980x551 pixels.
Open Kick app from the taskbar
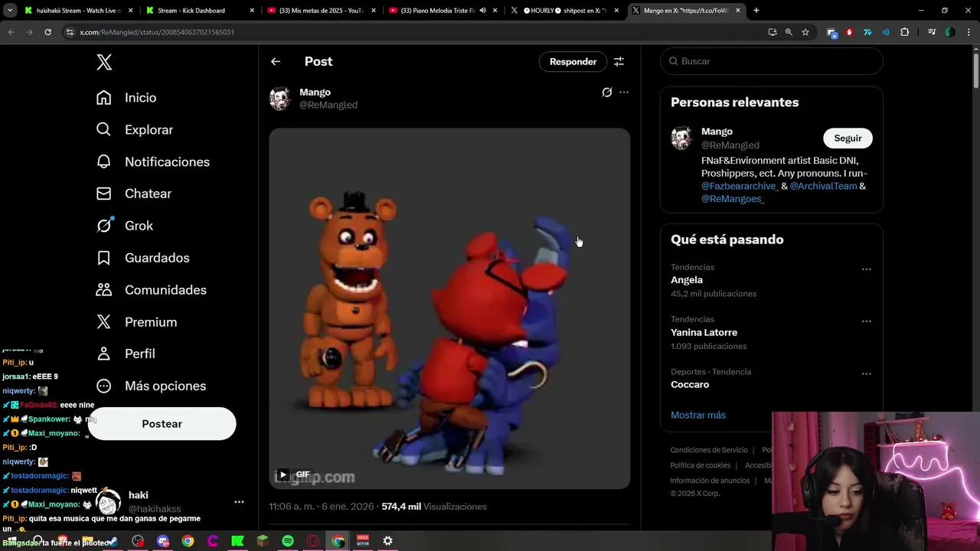coord(237,541)
